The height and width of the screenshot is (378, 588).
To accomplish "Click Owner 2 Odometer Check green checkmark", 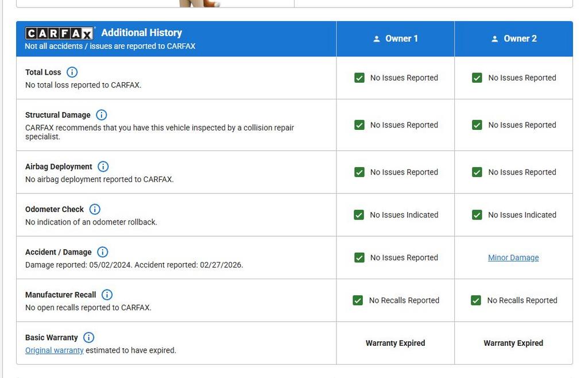I will [477, 215].
